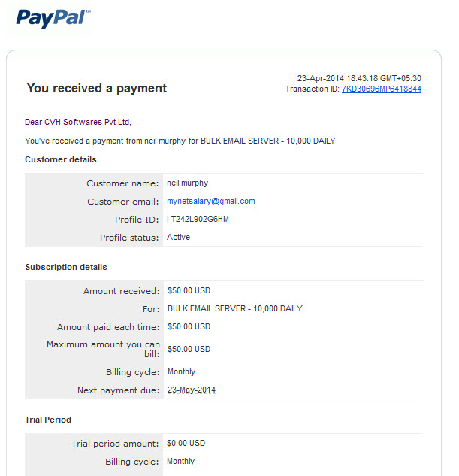
Task: Click the Next payment due date 23-May-2014
Action: [192, 390]
